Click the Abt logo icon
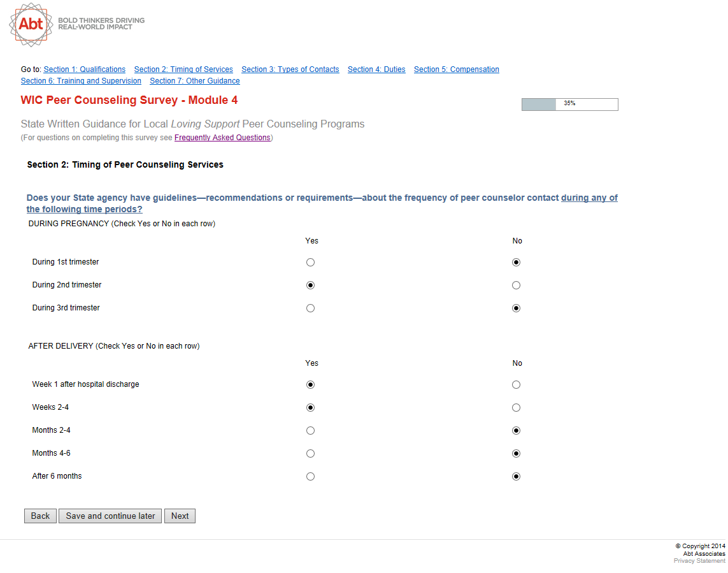Image resolution: width=728 pixels, height=573 pixels. [31, 24]
